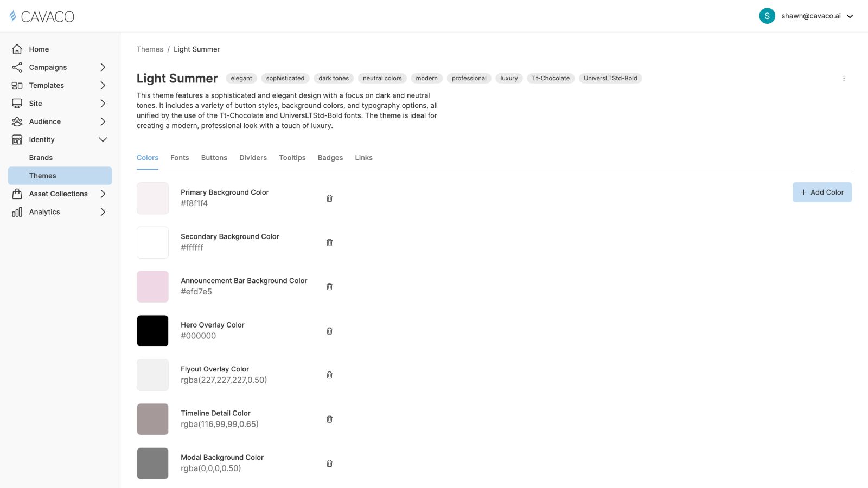This screenshot has height=488, width=868.
Task: Select the Analytics bar chart icon
Action: [17, 211]
